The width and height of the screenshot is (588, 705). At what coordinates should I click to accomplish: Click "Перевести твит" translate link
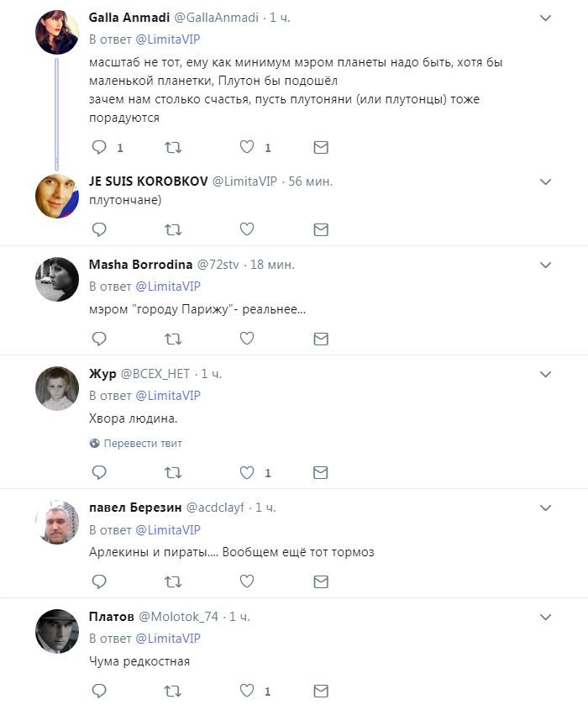[x=136, y=443]
